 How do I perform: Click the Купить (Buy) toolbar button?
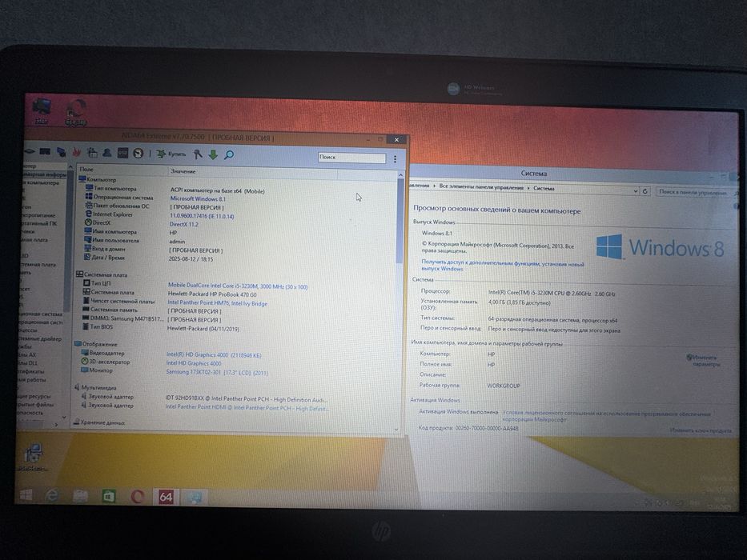click(x=171, y=154)
